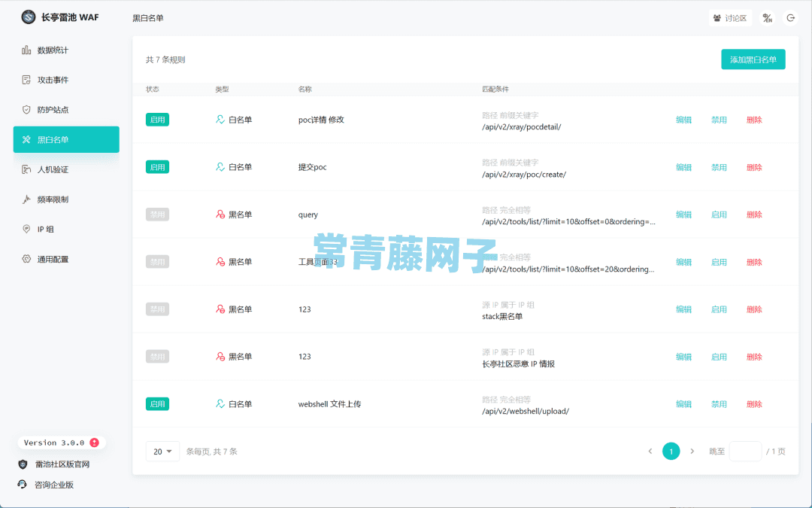禁用 the poc详情 修改 whitelist rule
This screenshot has width=812, height=508.
(x=719, y=120)
